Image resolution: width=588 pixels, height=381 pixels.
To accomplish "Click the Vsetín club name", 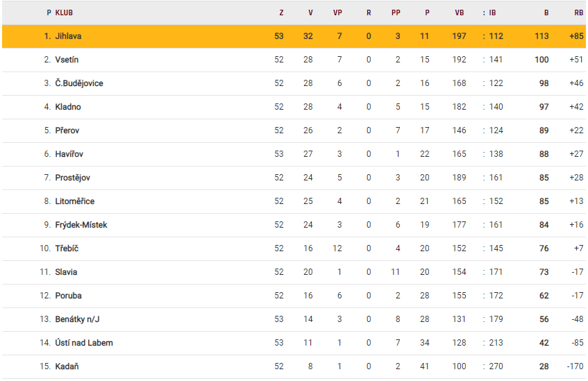I will pos(67,60).
